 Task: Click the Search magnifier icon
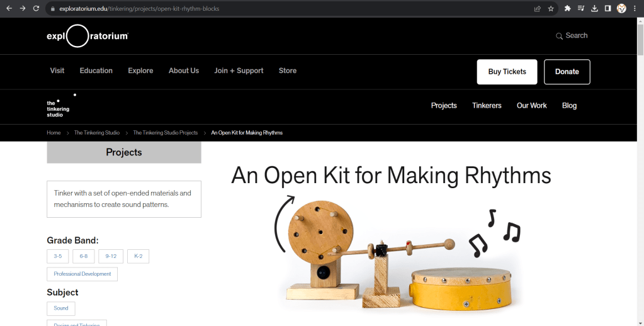pos(559,36)
